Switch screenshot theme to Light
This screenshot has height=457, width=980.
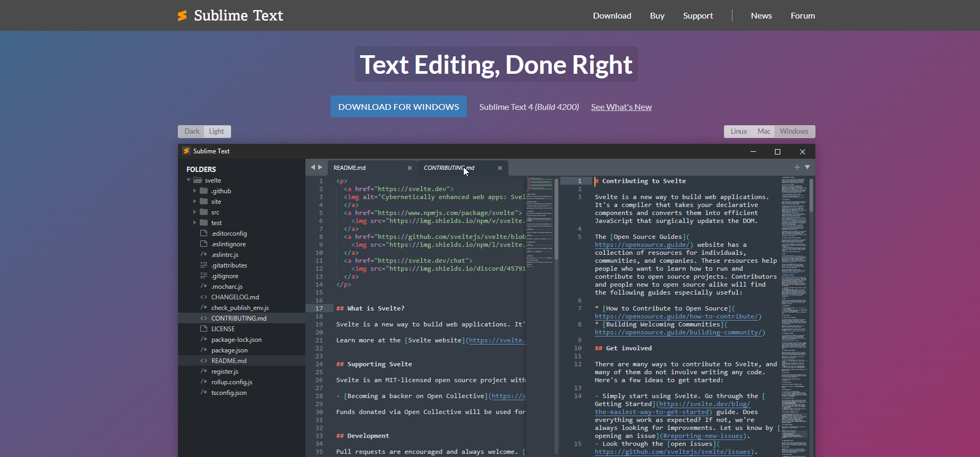point(217,131)
